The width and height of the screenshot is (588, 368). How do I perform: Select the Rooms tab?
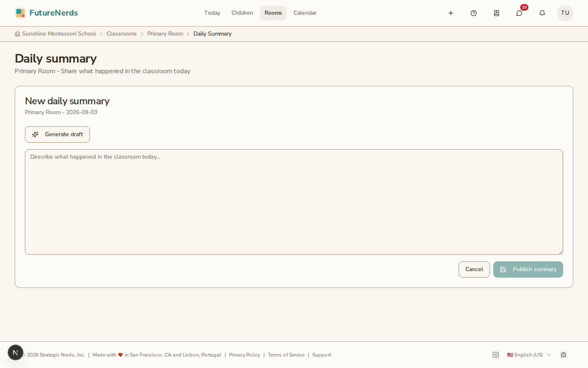tap(273, 13)
